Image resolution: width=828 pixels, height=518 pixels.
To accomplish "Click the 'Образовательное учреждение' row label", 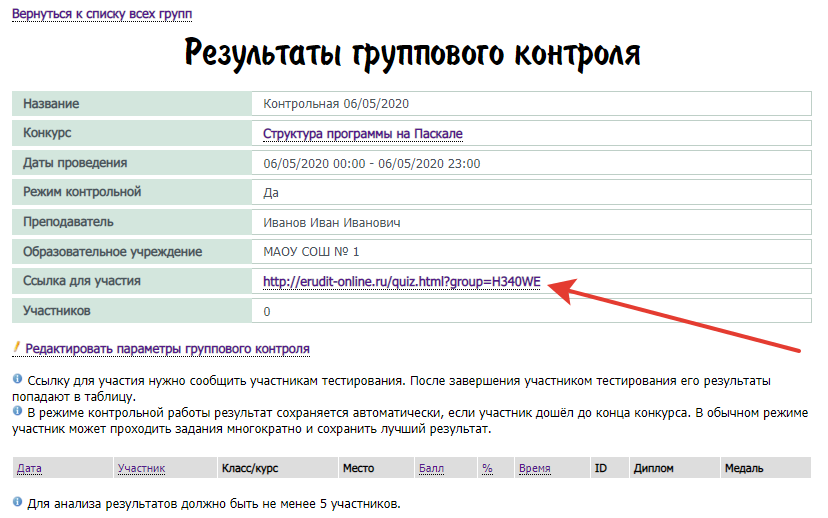I will [x=112, y=252].
